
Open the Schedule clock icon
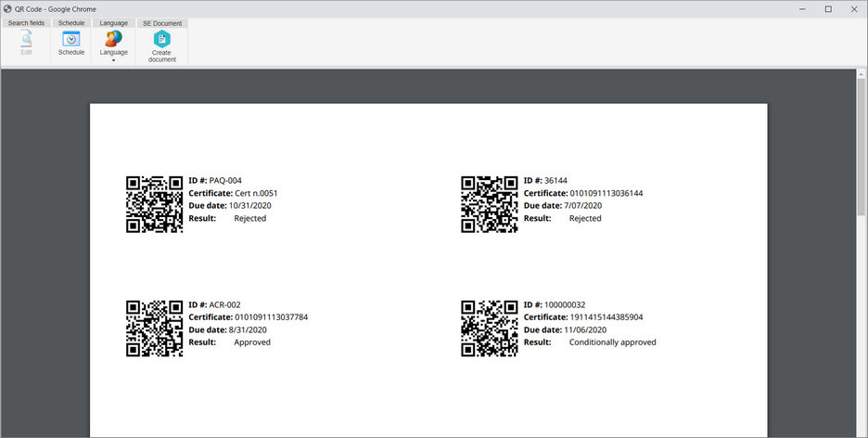pos(70,39)
